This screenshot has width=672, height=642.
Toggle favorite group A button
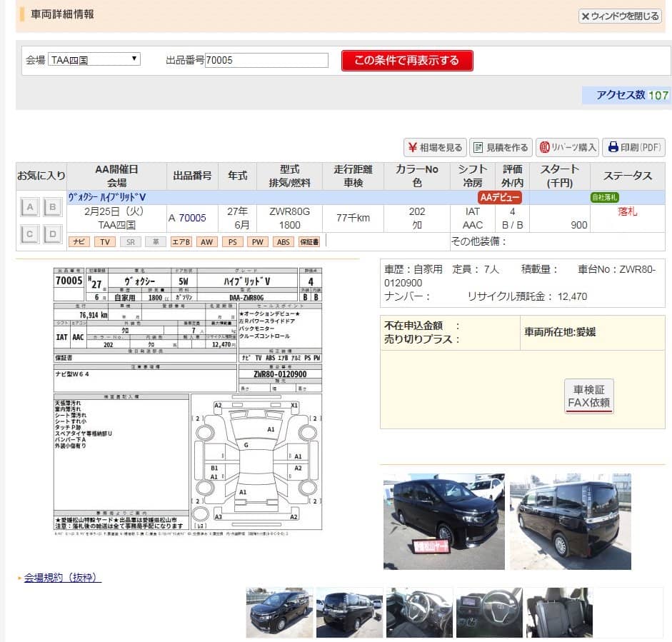coord(30,208)
